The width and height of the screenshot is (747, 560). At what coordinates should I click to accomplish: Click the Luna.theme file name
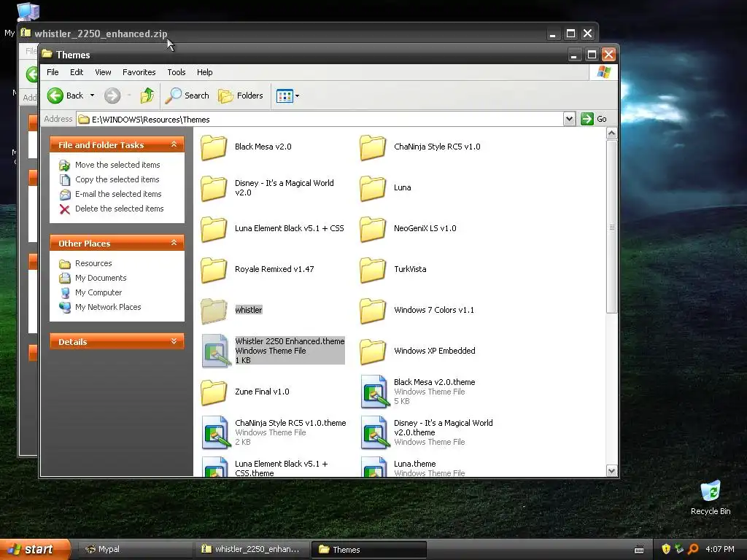(x=414, y=464)
